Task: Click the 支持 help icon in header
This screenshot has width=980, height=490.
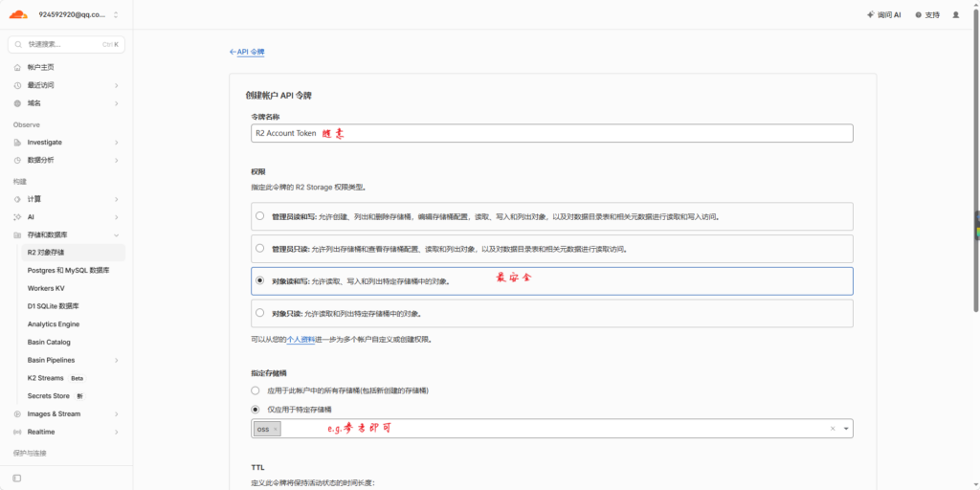Action: (x=918, y=14)
